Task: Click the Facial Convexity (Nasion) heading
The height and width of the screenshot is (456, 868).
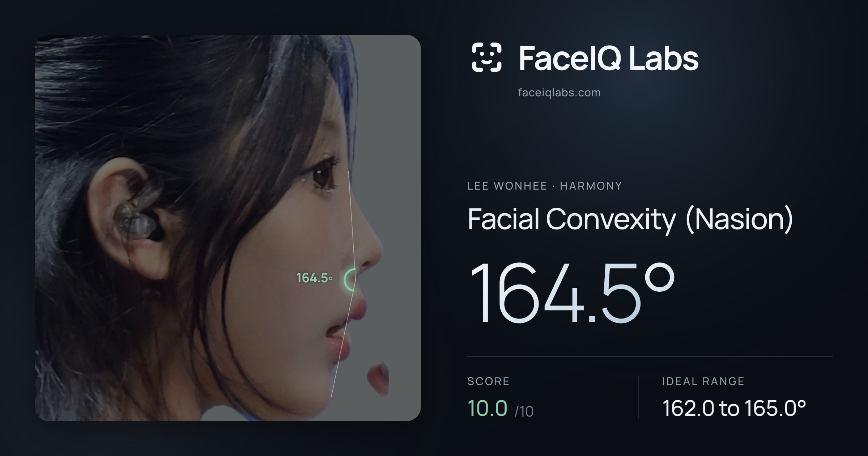Action: [630, 219]
